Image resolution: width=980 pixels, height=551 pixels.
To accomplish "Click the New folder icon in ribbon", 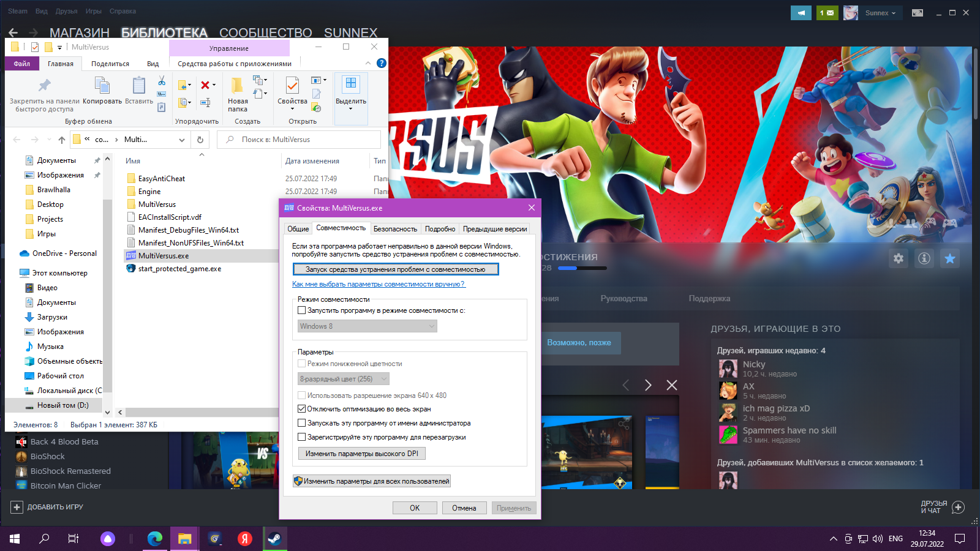I will click(x=237, y=85).
